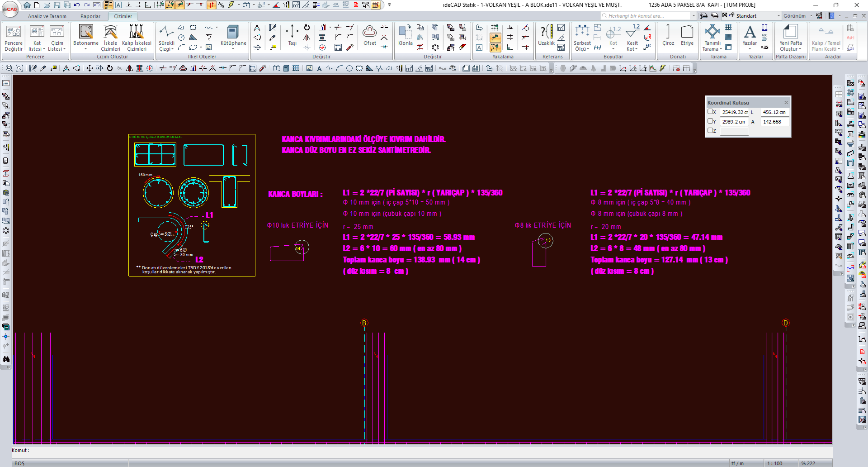Expand the Betonarme dropdown
This screenshot has width=868, height=467.
pos(85,49)
